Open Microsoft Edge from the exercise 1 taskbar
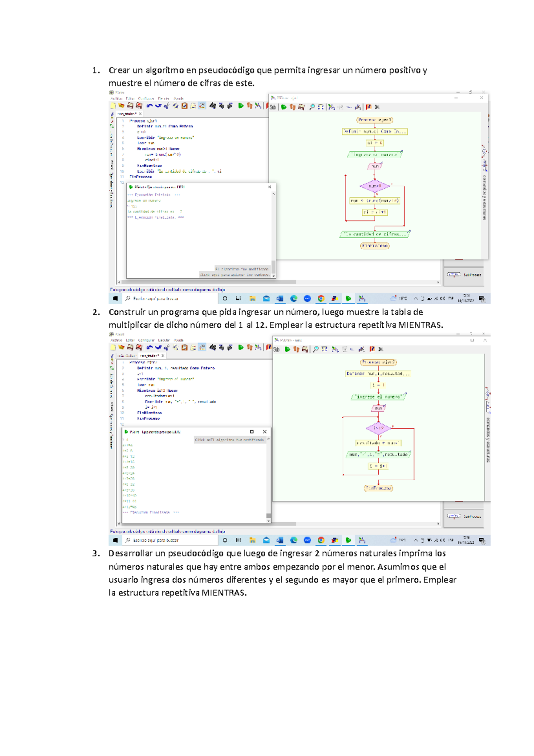Screen dimensions: 534x756 pyautogui.click(x=294, y=299)
